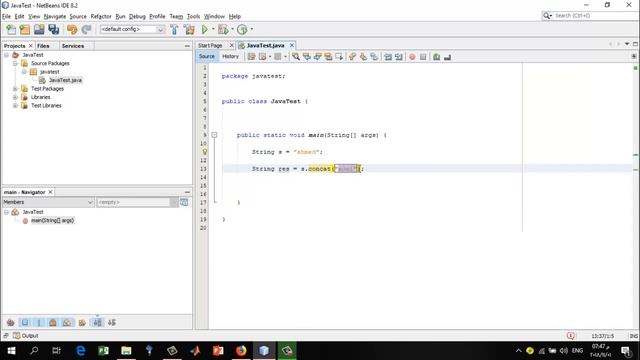The width and height of the screenshot is (640, 360).
Task: Click Next Bookmark icon in editor toolbar
Action: pyautogui.click(x=363, y=57)
